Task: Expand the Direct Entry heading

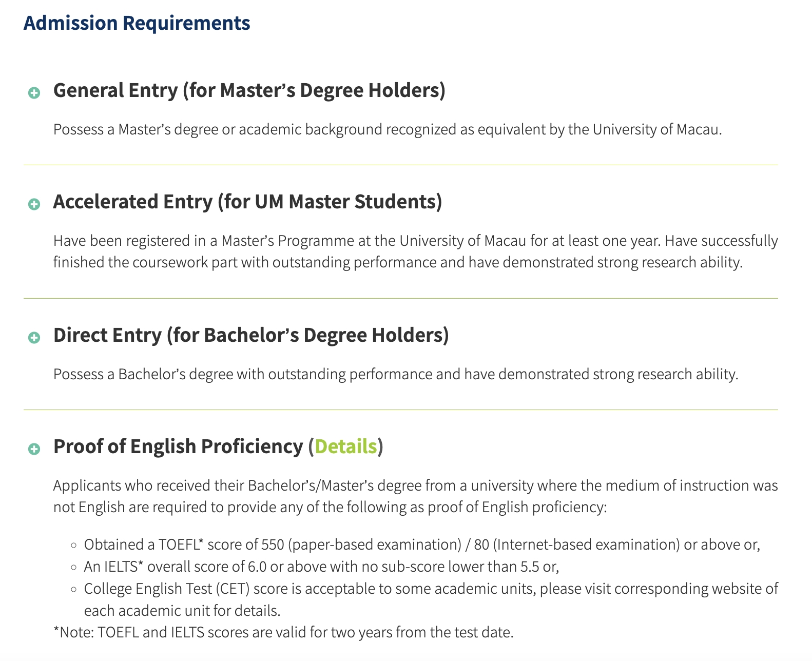Action: pos(251,335)
